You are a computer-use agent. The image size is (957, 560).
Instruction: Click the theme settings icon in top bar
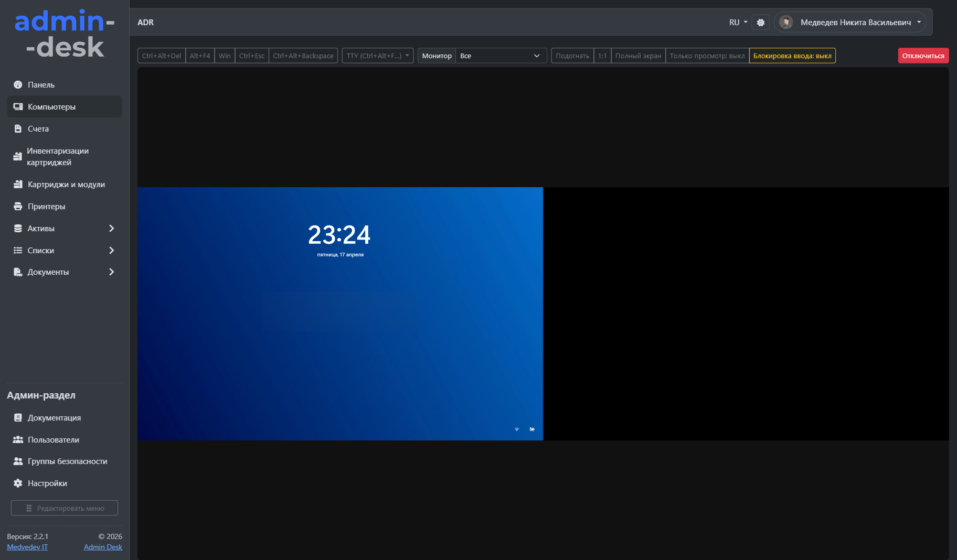[760, 23]
